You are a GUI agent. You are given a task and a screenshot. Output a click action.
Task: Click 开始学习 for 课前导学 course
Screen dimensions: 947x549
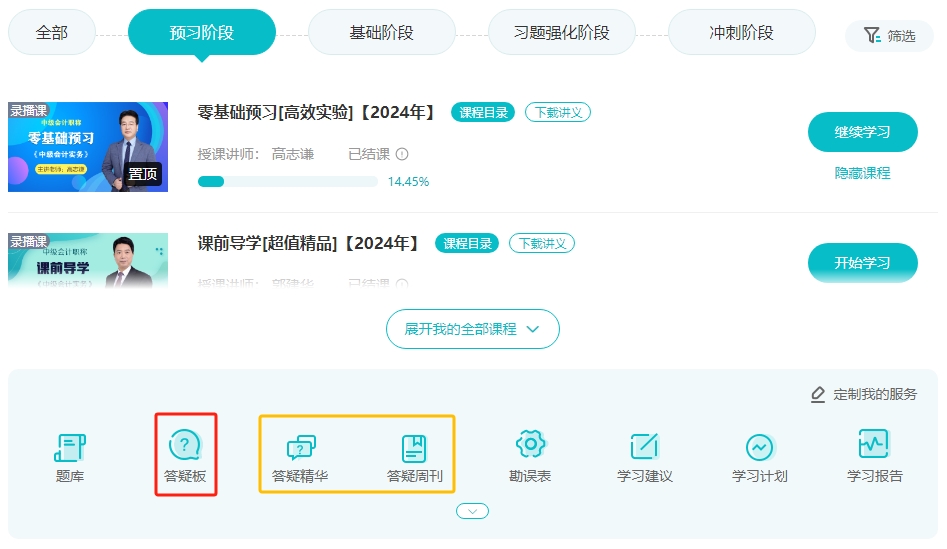coord(862,263)
